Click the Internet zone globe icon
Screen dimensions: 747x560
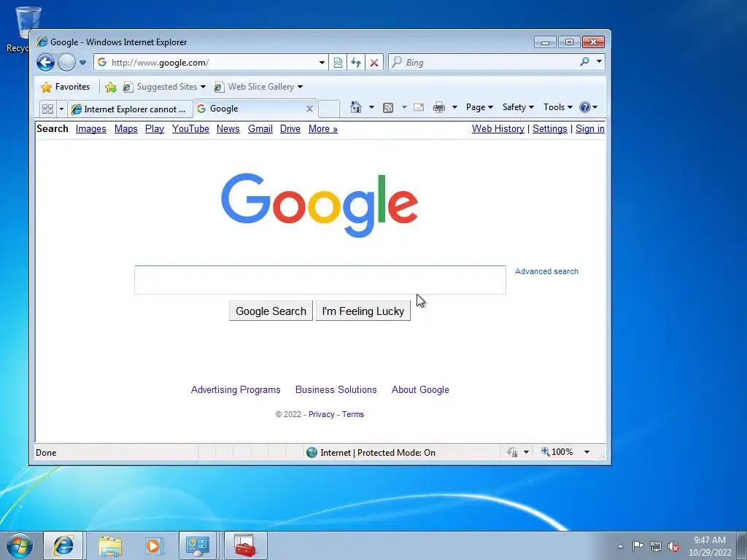tap(311, 452)
